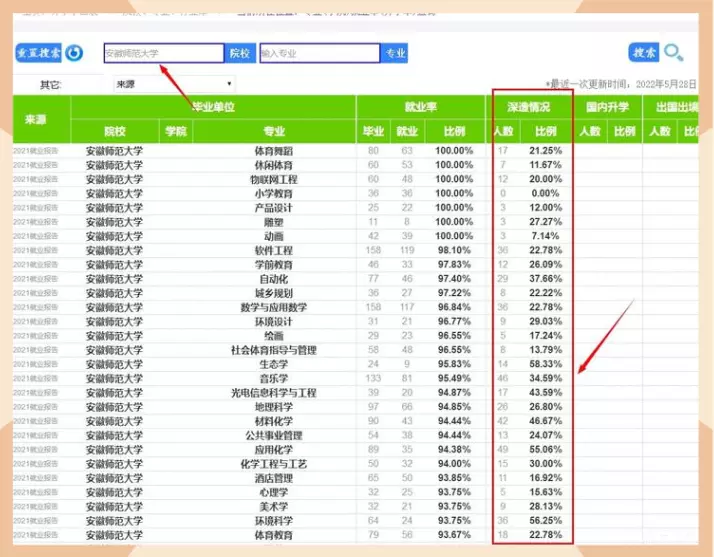Click the 专业 button beside major input

[x=394, y=53]
